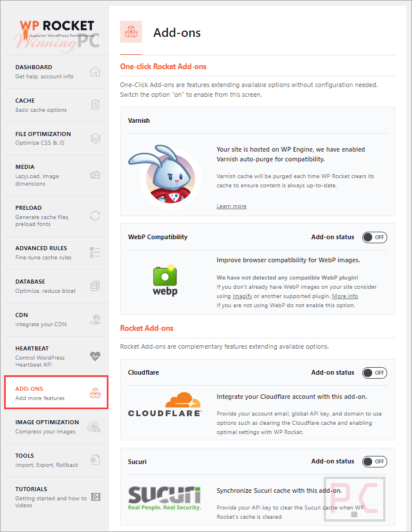Image resolution: width=412 pixels, height=532 pixels.
Task: Click the Cloudflare logo
Action: [164, 405]
